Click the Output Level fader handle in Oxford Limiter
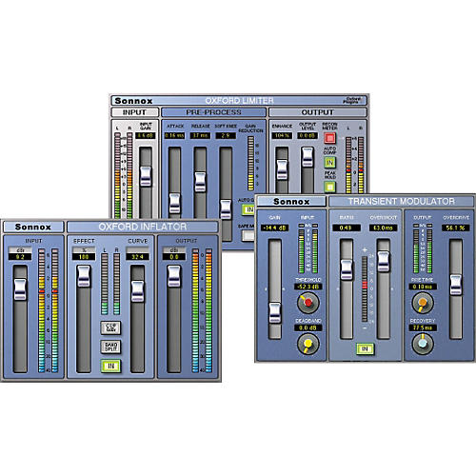This screenshot has height=476, width=476. coord(307,157)
